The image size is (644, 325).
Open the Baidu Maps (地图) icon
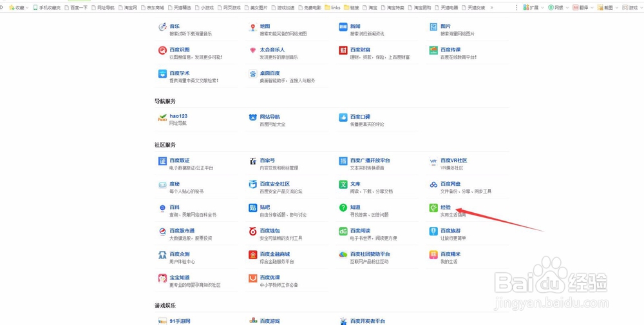pyautogui.click(x=252, y=27)
